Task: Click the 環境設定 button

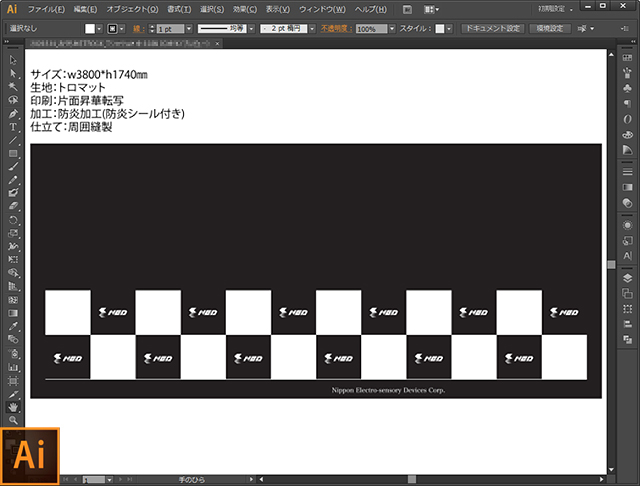Action: tap(550, 28)
